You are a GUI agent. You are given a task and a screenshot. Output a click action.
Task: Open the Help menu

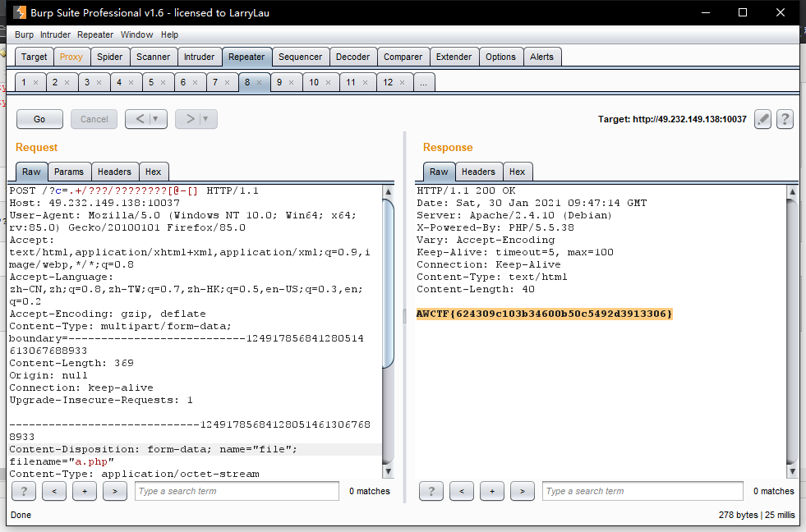click(x=169, y=34)
